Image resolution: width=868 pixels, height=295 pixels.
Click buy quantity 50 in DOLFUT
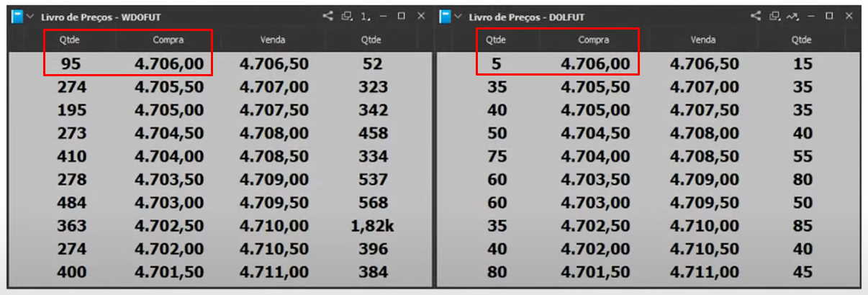pos(497,133)
